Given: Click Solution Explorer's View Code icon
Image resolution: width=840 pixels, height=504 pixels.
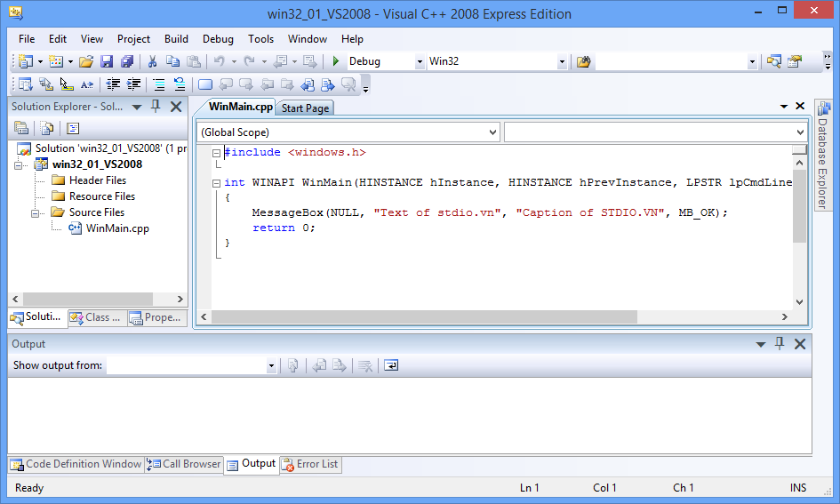Looking at the screenshot, I should (73, 128).
